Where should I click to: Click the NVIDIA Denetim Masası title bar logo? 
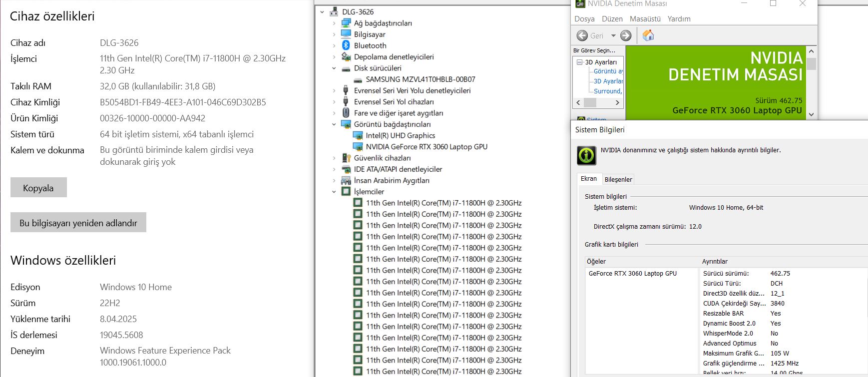[580, 3]
